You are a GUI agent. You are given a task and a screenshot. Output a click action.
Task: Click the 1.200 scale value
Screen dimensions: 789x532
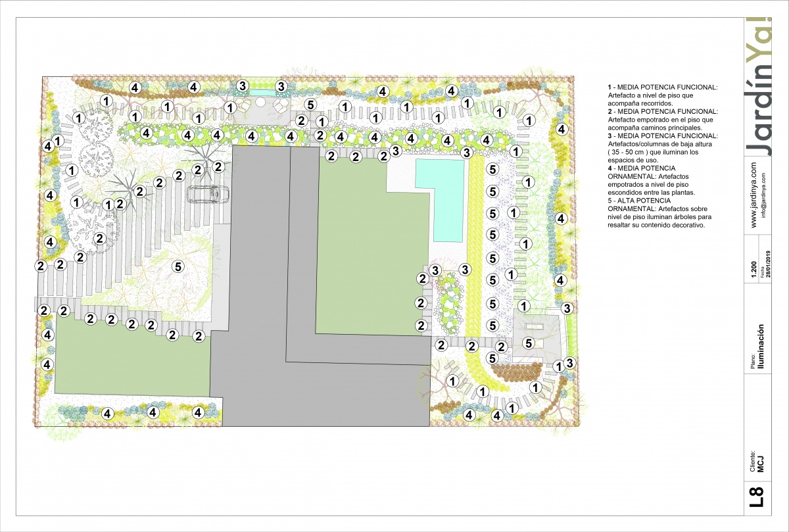click(x=753, y=270)
